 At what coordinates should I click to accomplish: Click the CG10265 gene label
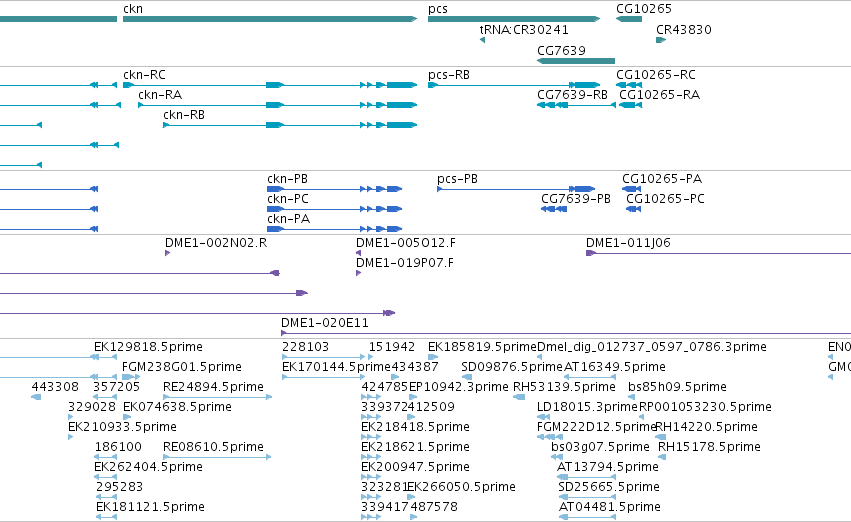[x=644, y=9]
